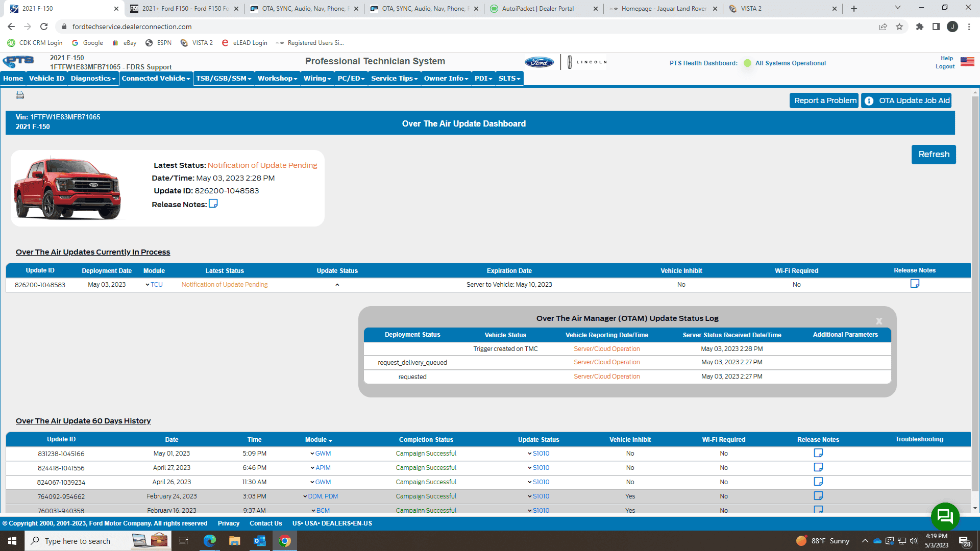
Task: Sort history by the Module column
Action: (x=318, y=440)
